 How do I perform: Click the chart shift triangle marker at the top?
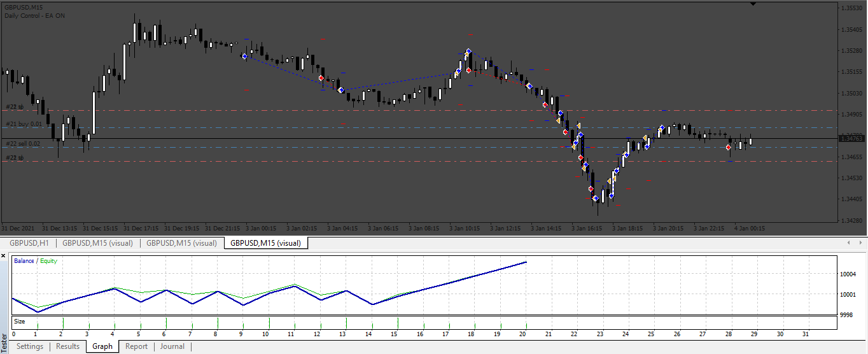753,4
